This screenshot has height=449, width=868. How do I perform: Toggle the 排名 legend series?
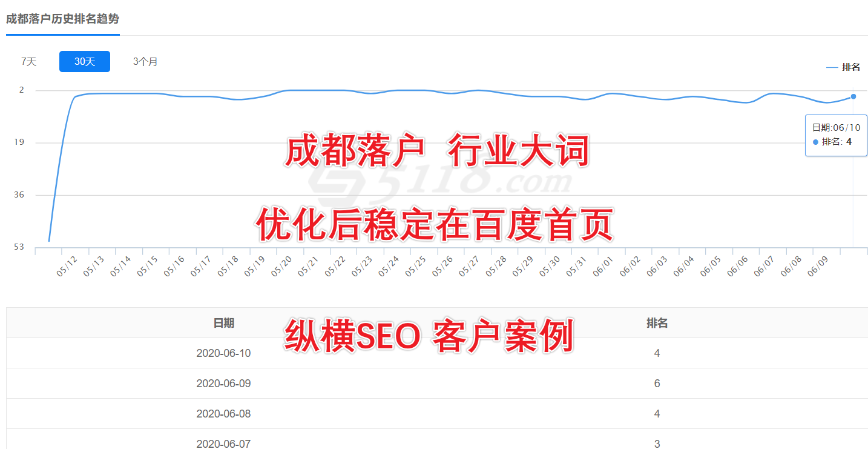pyautogui.click(x=843, y=67)
